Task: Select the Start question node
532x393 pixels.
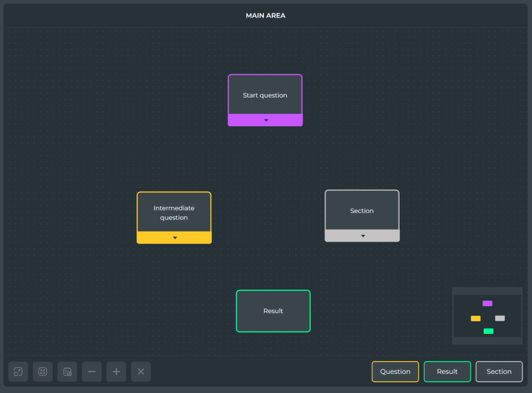Action: tap(265, 95)
